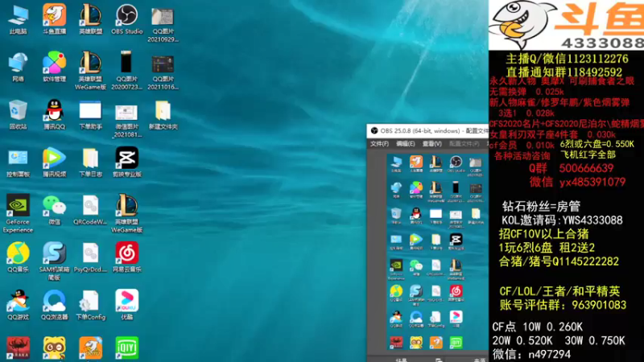Viewport: 644px width, 362px height.
Task: Select the QQ图片20210929 image file
Action: point(163,25)
